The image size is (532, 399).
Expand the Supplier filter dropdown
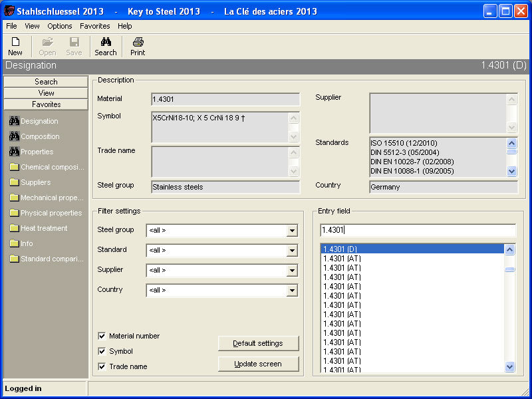point(292,271)
